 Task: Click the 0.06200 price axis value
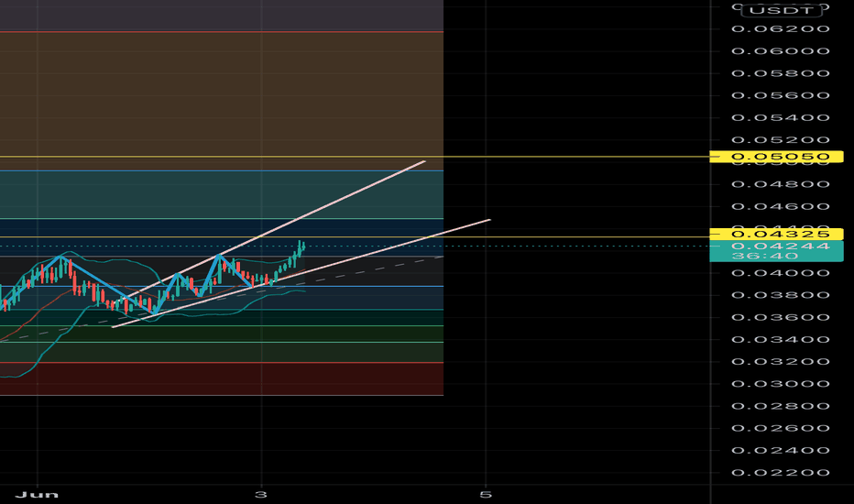781,29
